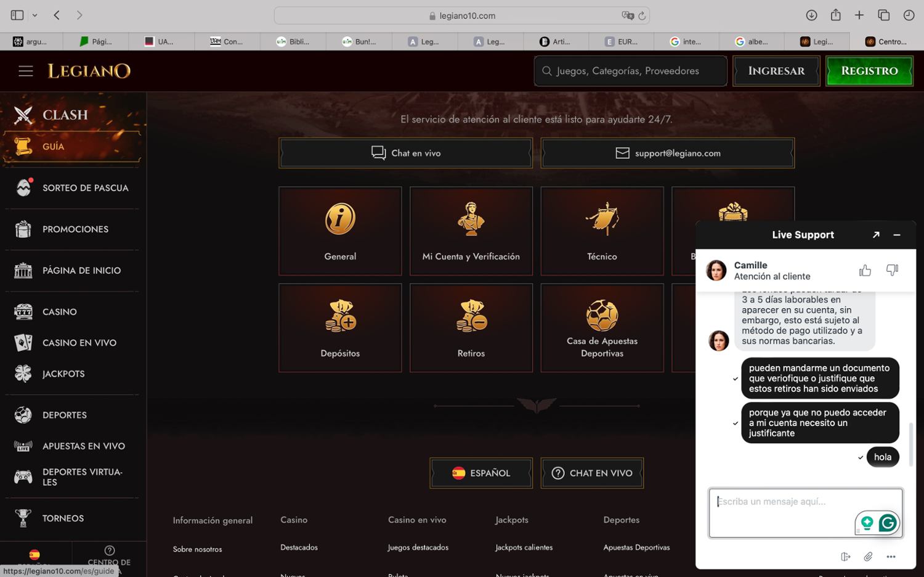Go to Casino en Vivo sidebar item
924x577 pixels.
coord(79,343)
